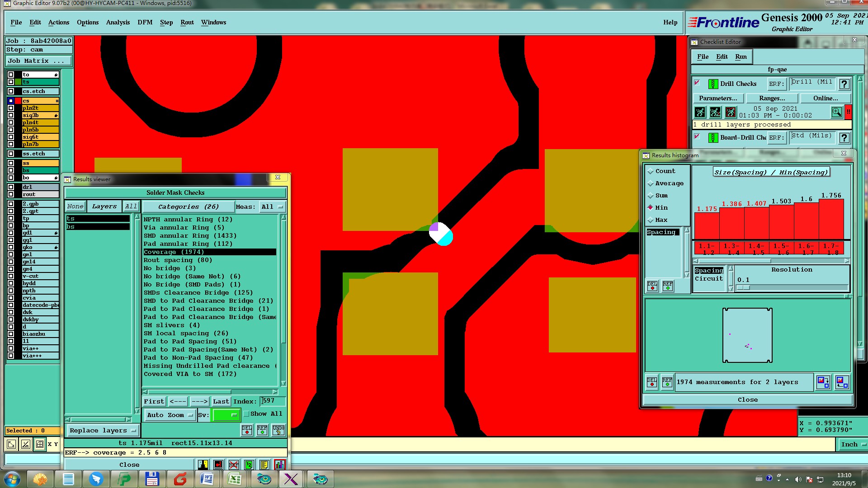This screenshot has height=488, width=868.
Task: Select Max radio option in histogram
Action: [651, 220]
